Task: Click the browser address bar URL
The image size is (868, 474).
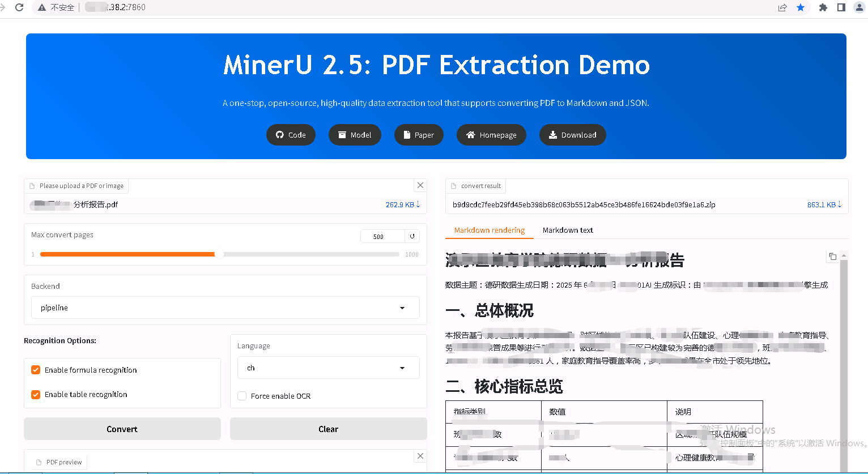Action: (116, 7)
